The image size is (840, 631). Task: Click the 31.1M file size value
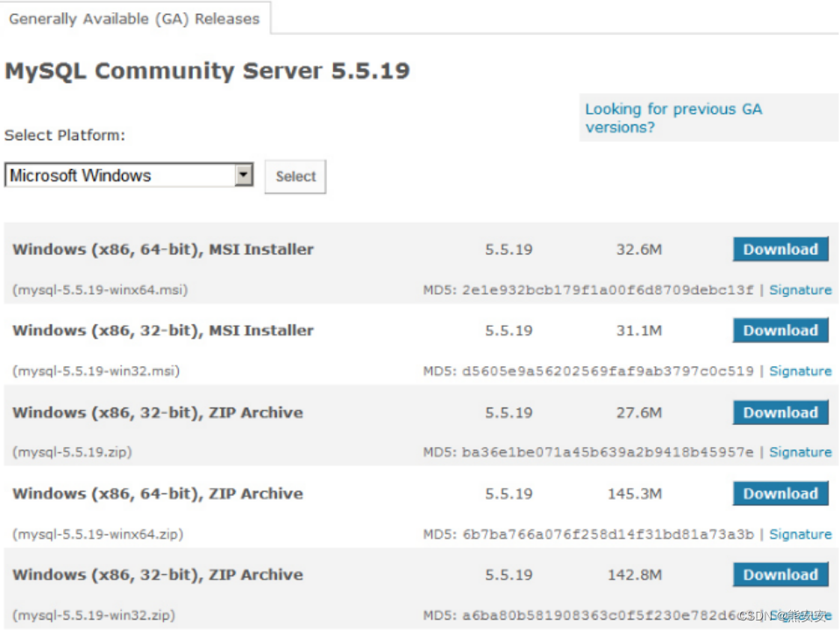click(x=639, y=330)
